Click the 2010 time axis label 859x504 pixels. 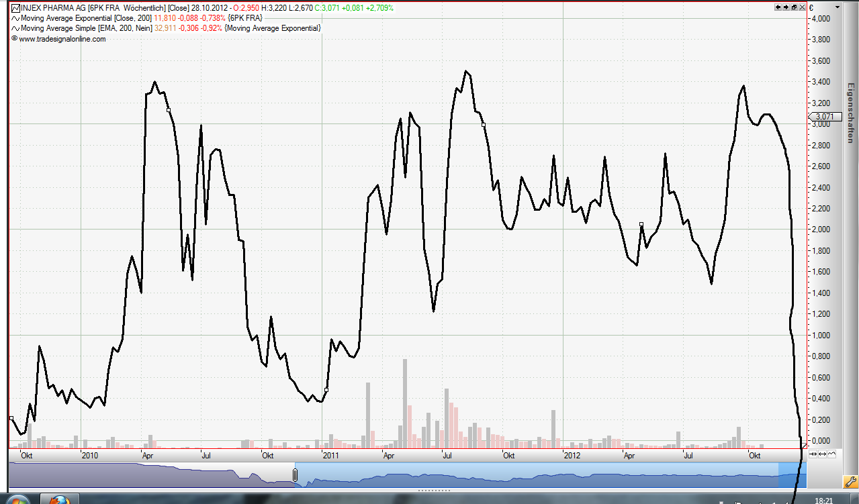(91, 455)
